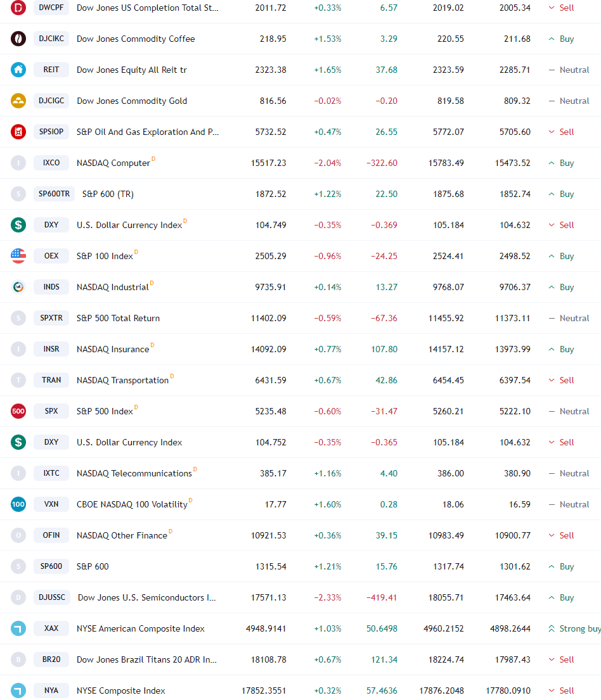Click the Neutral rating in the SPX row
The width and height of the screenshot is (601, 700).
(x=569, y=411)
